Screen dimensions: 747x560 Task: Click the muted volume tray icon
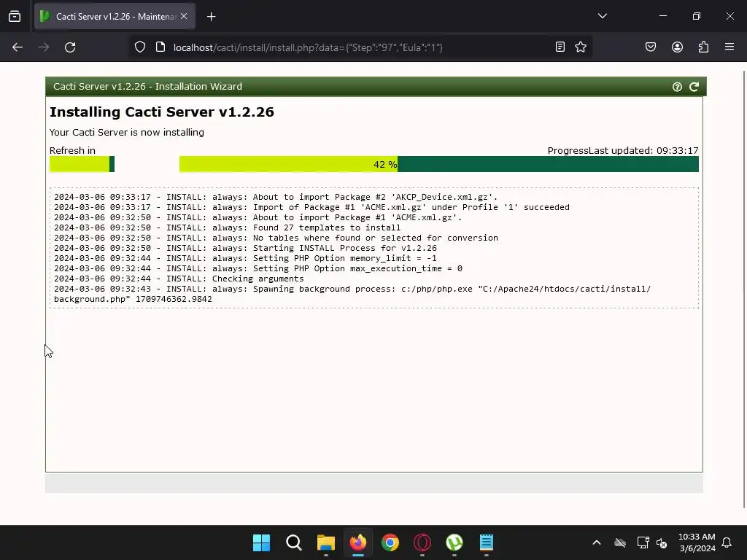(x=662, y=542)
